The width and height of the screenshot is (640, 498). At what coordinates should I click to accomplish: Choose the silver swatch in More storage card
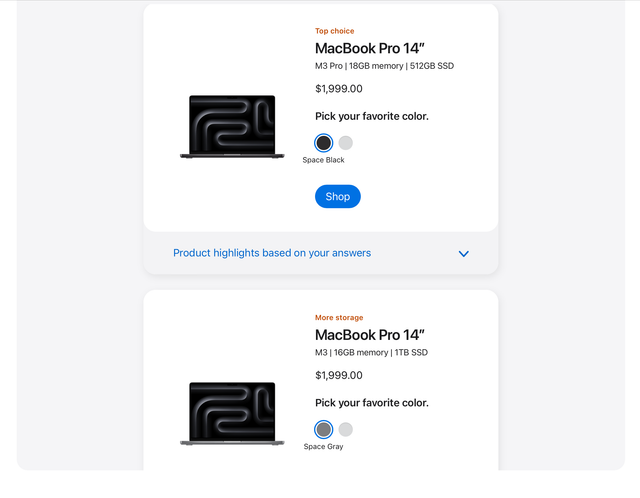click(x=346, y=429)
